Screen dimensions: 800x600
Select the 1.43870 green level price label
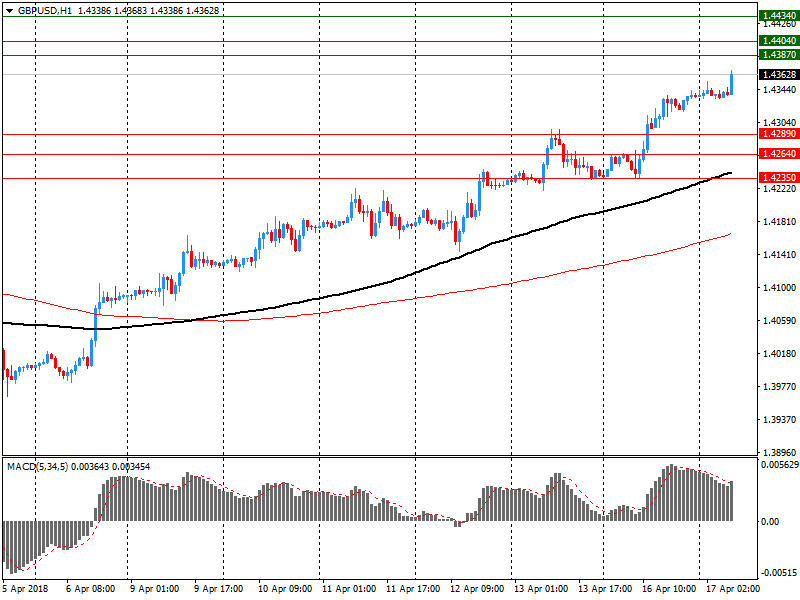779,55
